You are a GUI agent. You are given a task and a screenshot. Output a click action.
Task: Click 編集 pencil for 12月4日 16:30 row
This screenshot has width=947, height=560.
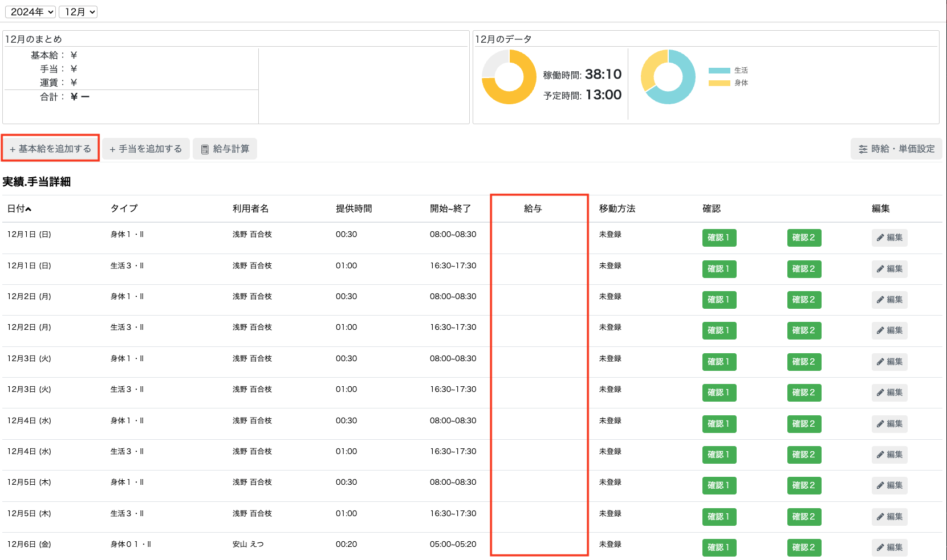(x=889, y=455)
